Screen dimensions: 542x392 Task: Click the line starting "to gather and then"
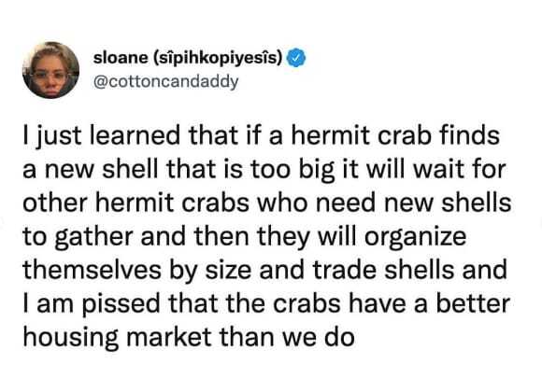coord(245,238)
